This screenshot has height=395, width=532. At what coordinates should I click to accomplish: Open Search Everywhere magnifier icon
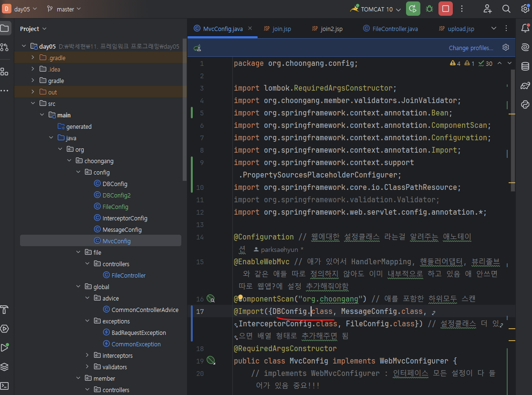coord(506,9)
